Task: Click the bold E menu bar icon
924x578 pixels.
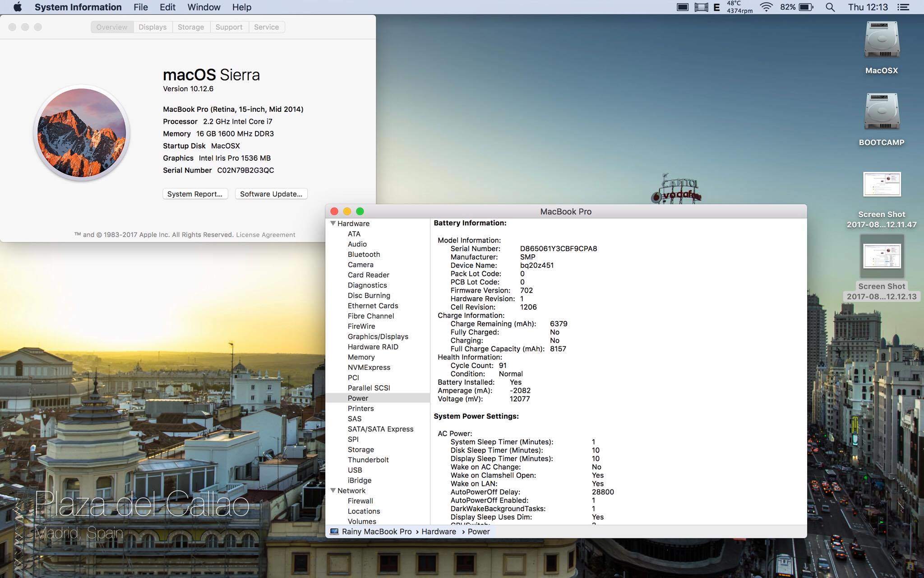Action: [x=716, y=7]
